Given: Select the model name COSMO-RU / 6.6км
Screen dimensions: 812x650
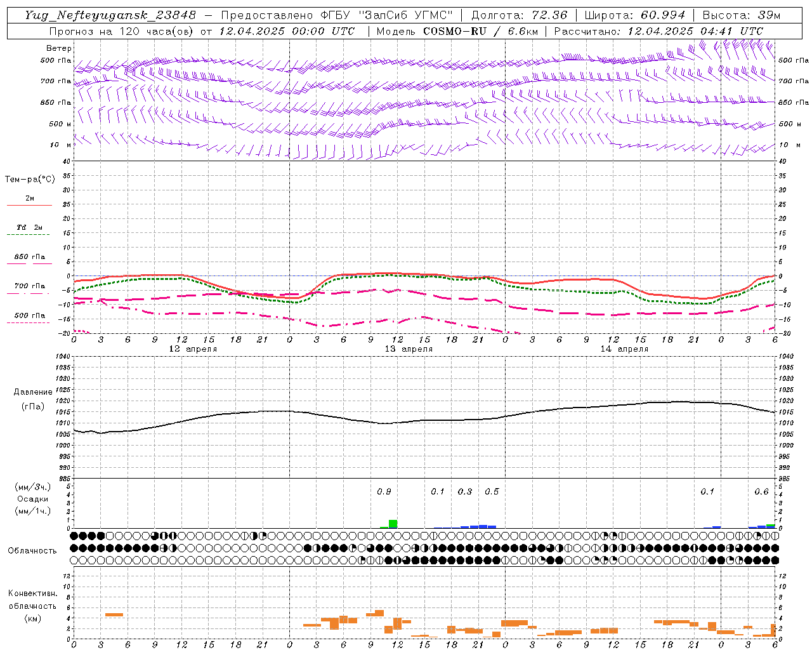Looking at the screenshot, I should coord(480,31).
